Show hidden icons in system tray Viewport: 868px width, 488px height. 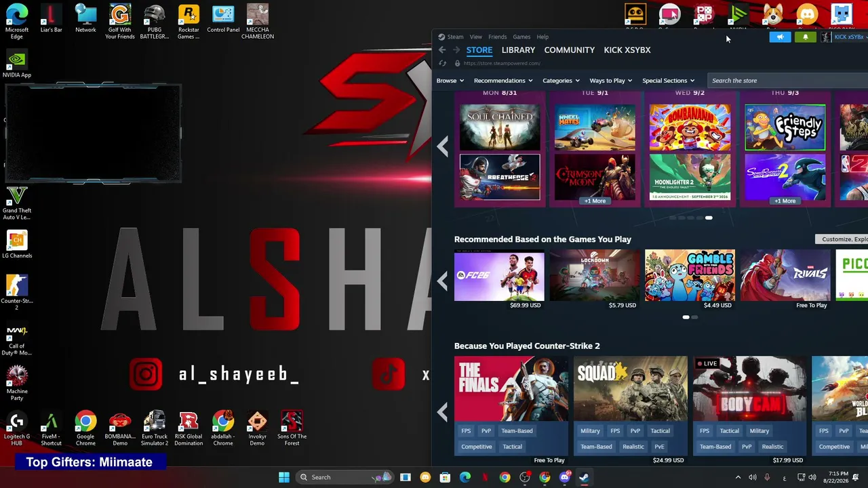pos(738,477)
